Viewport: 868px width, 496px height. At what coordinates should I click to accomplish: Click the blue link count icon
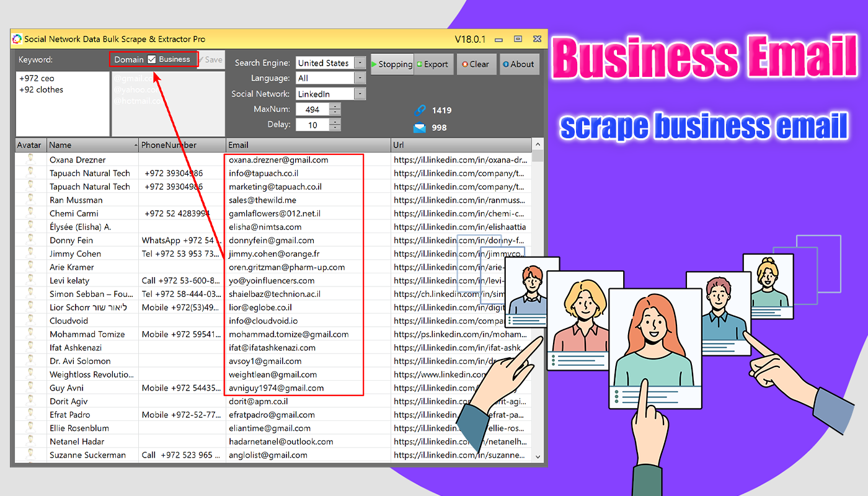[x=420, y=110]
